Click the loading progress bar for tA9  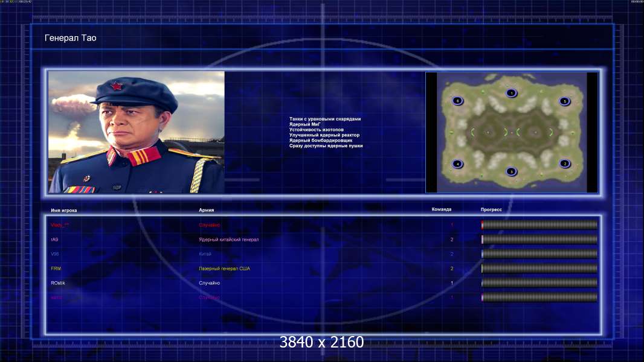click(x=539, y=240)
